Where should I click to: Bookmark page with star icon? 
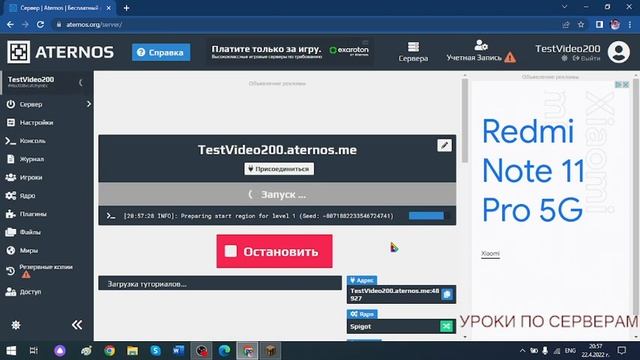pyautogui.click(x=581, y=24)
